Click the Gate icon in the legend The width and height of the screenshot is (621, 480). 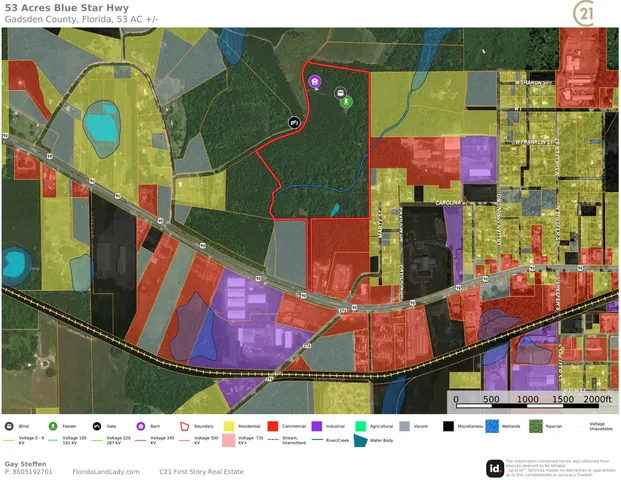point(98,426)
